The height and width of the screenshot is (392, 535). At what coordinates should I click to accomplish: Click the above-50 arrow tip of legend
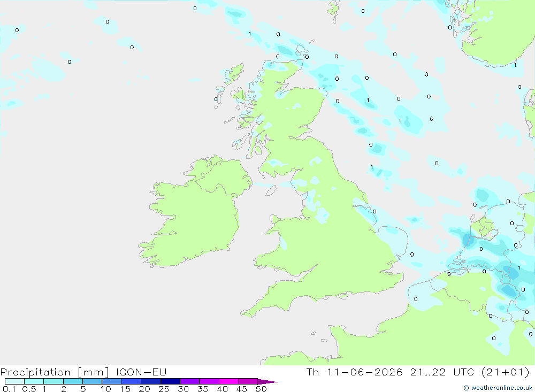(x=267, y=382)
